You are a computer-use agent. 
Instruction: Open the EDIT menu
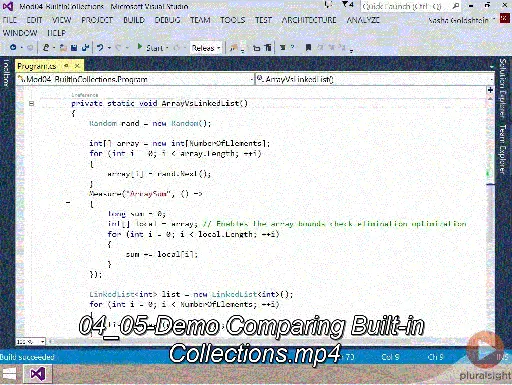click(34, 20)
